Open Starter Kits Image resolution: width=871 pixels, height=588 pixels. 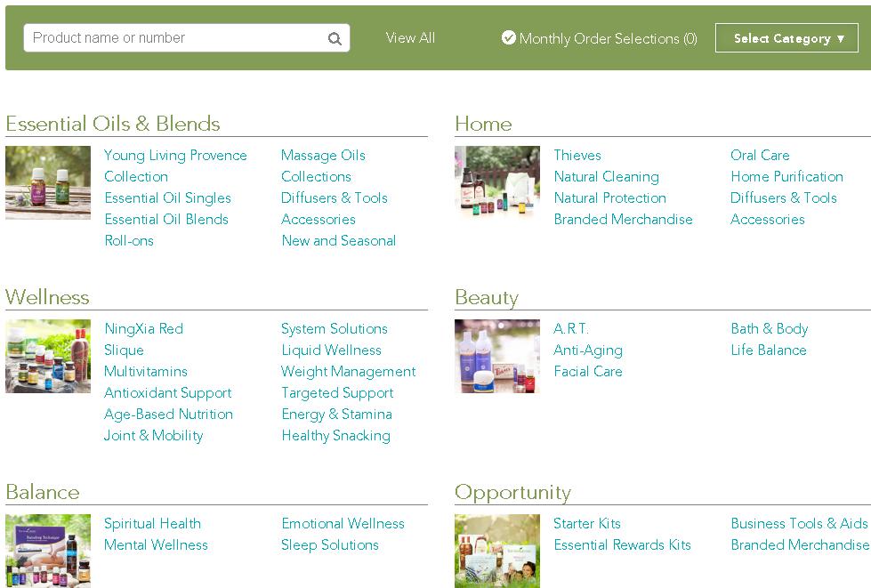coord(586,523)
